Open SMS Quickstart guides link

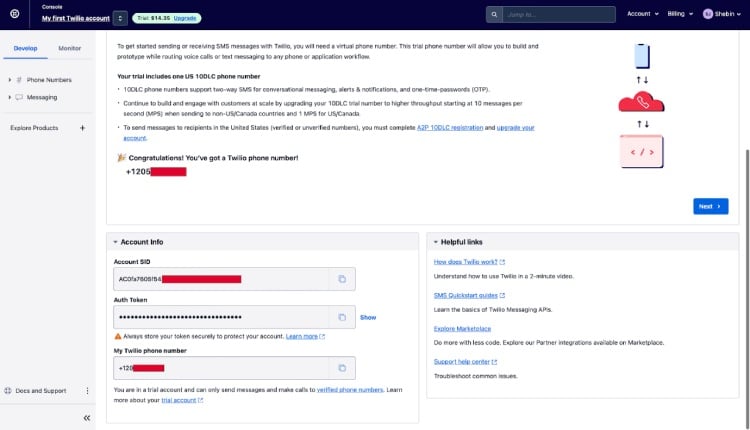[x=469, y=295]
